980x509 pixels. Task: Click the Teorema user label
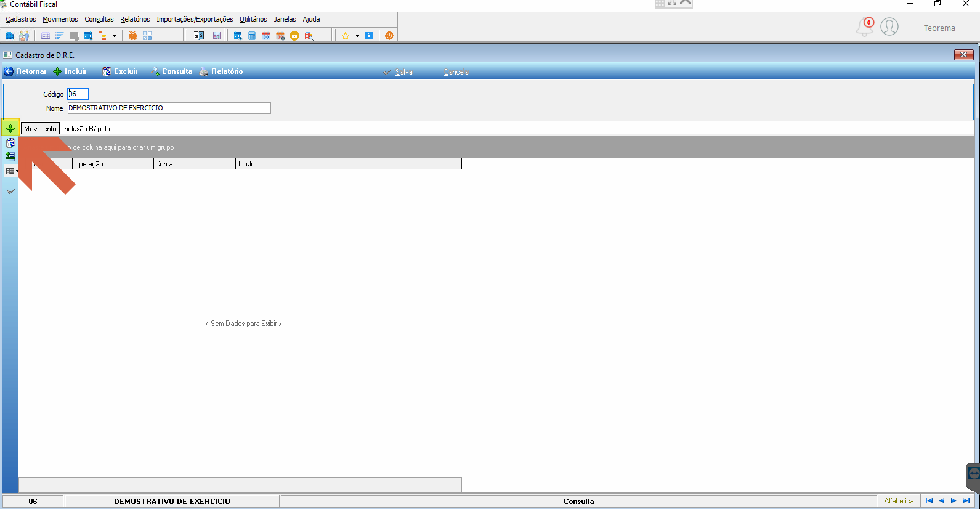tap(939, 28)
